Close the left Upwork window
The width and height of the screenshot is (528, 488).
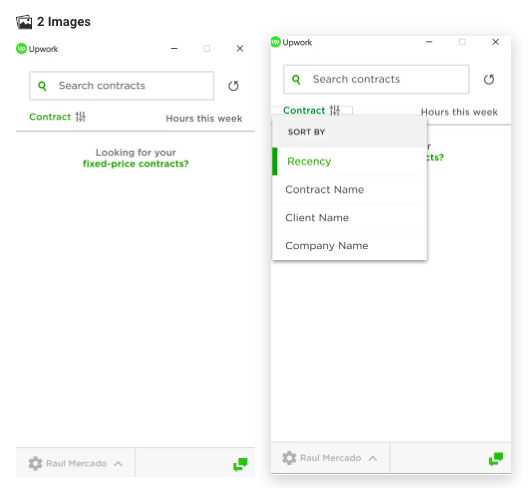click(x=240, y=49)
